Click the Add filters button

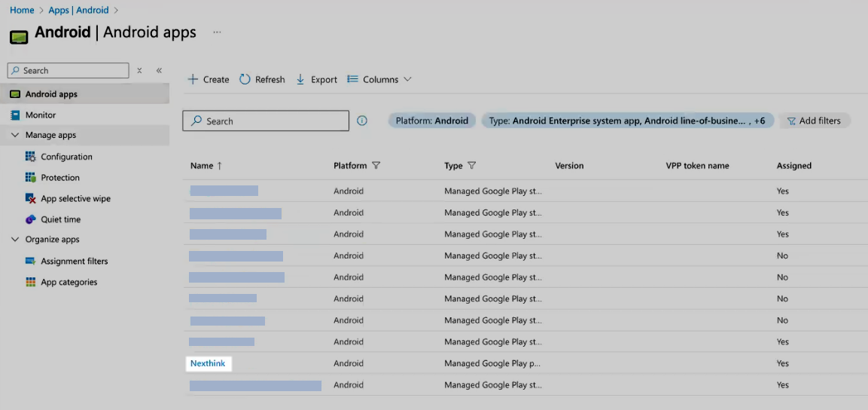[x=815, y=121]
